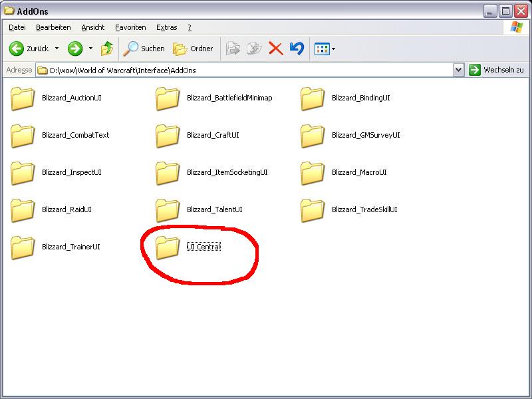Viewport: 532px width, 399px height.
Task: Click the Blizzard_BattlefieldMinimap name label
Action: click(229, 98)
